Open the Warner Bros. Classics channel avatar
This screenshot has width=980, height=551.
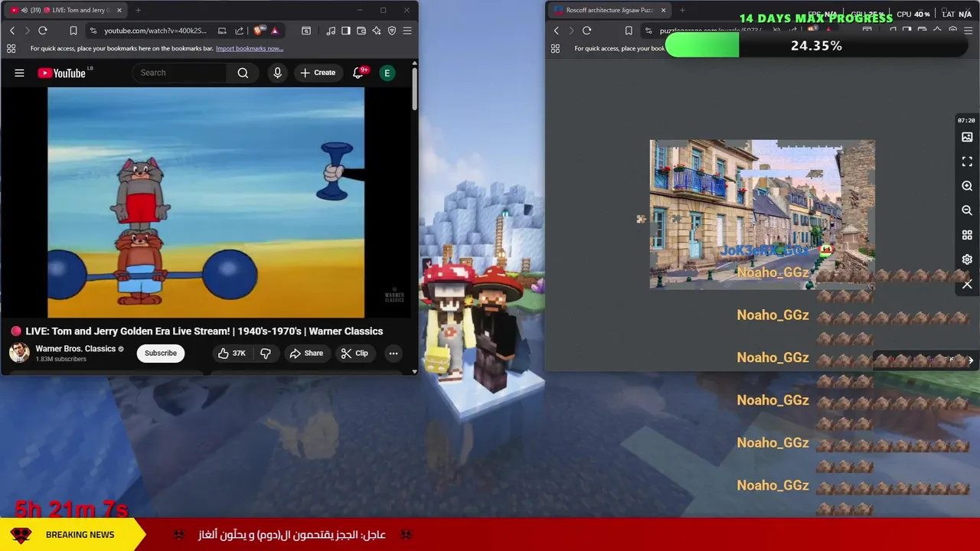pos(19,353)
